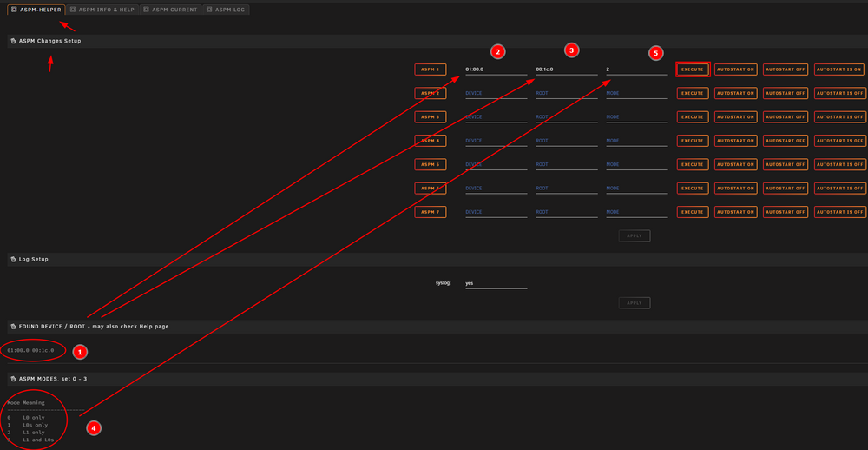Turn Autostart OFF for ASPM 4
Image resolution: width=868 pixels, height=450 pixels.
pos(786,141)
